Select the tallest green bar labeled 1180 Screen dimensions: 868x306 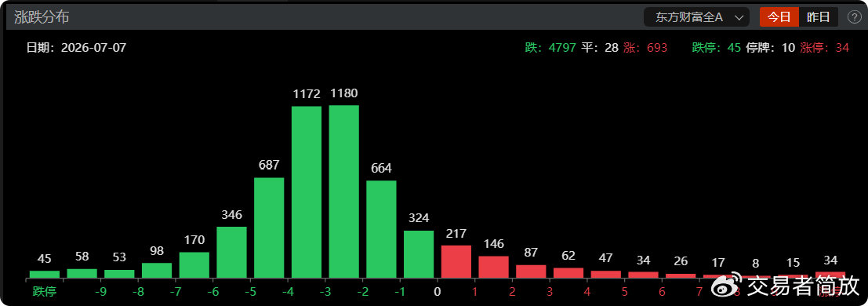[343, 191]
